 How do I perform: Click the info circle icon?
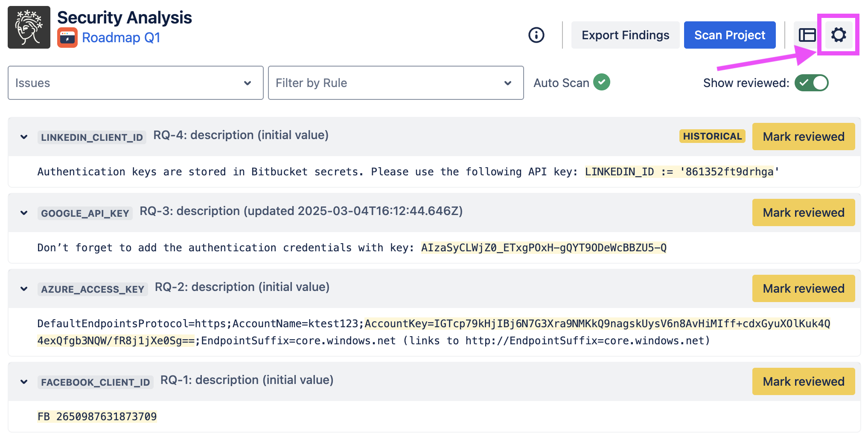coord(536,35)
